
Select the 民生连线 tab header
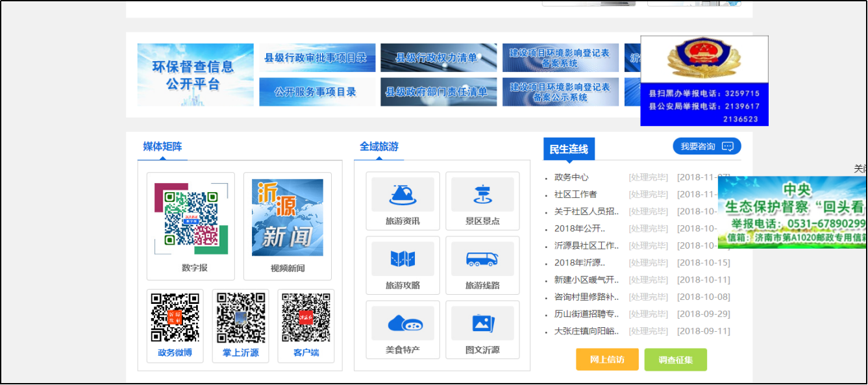pyautogui.click(x=569, y=149)
